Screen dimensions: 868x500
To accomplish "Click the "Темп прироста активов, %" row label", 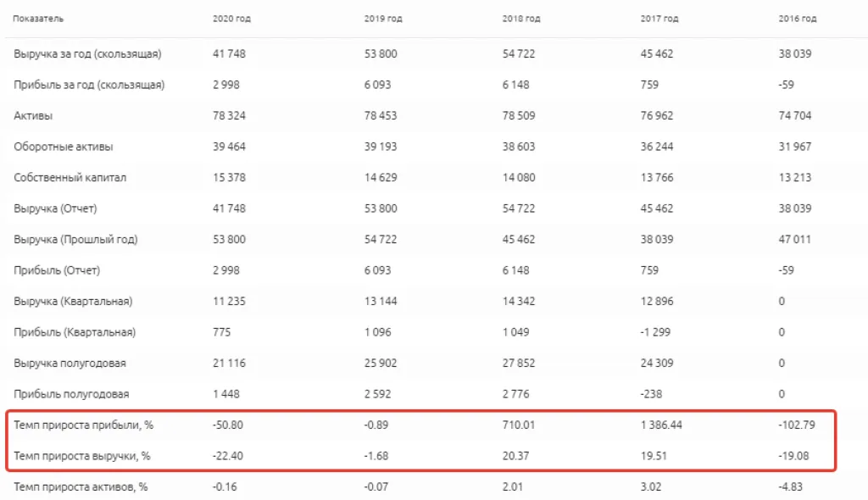I will (x=81, y=487).
